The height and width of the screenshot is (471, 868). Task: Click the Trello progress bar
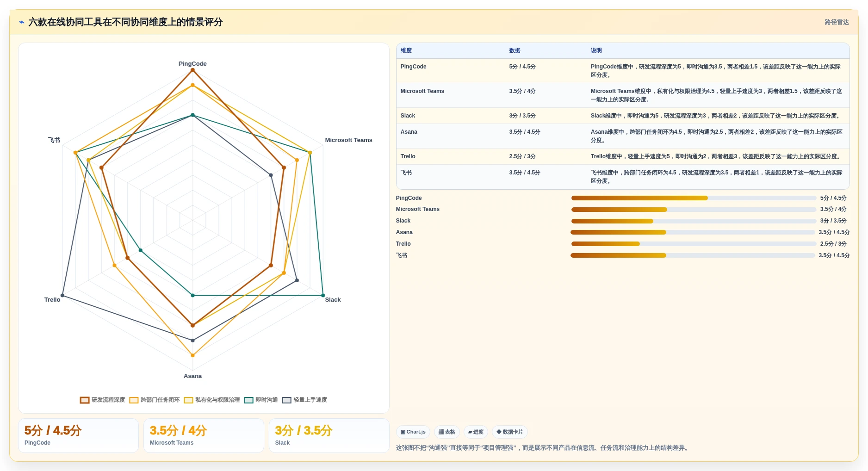[x=694, y=244]
